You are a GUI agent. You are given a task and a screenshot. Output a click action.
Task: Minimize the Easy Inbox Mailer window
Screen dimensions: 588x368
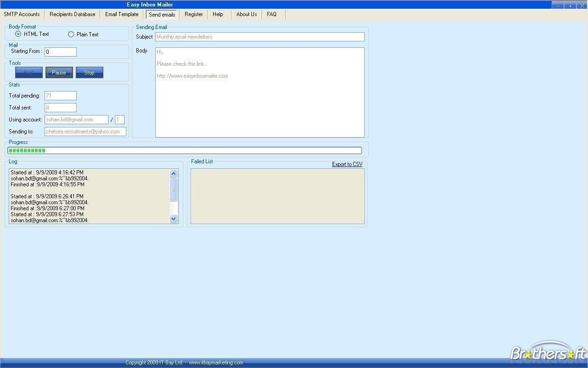(558, 5)
